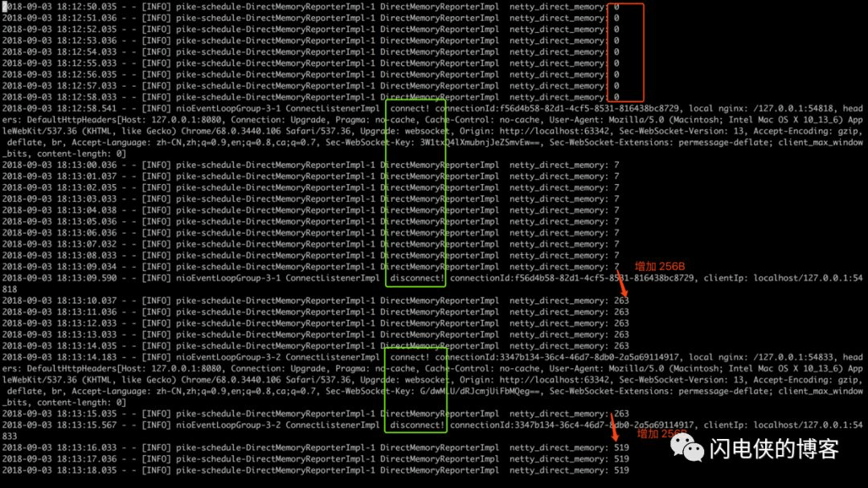This screenshot has width=868, height=488.
Task: Click the second 'connect!' log message
Action: click(410, 357)
